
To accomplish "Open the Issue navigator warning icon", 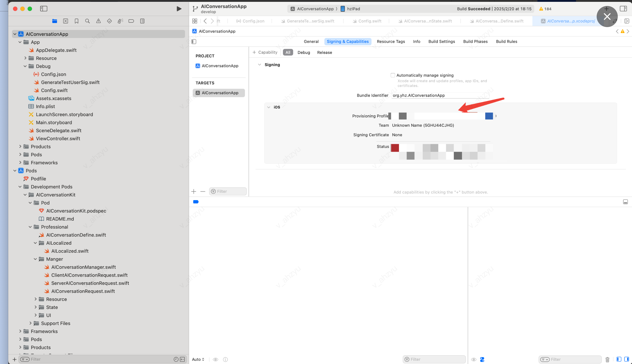I will pos(98,21).
